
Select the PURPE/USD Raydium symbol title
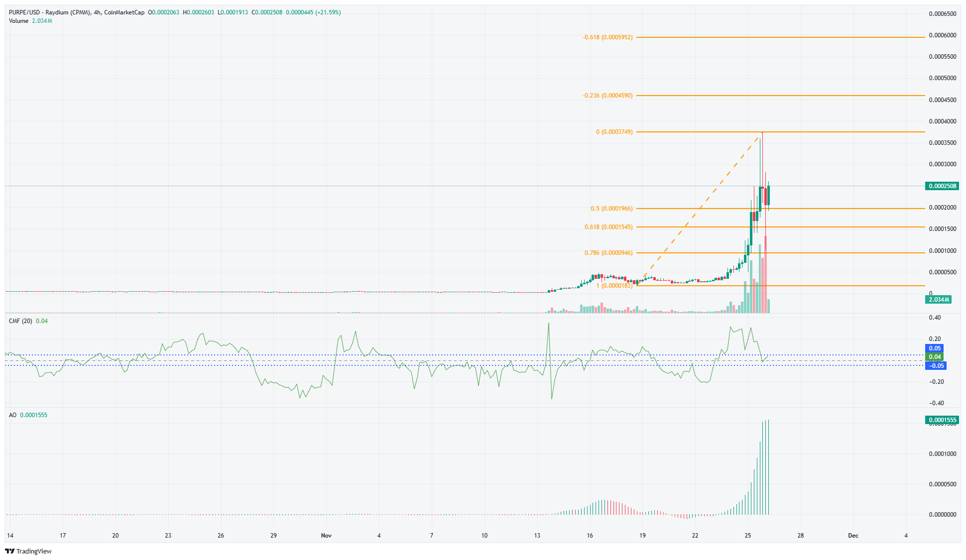(x=49, y=12)
